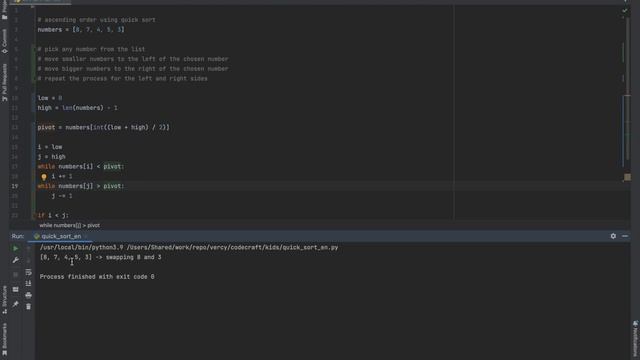Click code line 'i = low'
640x360 pixels.
[x=50, y=147]
